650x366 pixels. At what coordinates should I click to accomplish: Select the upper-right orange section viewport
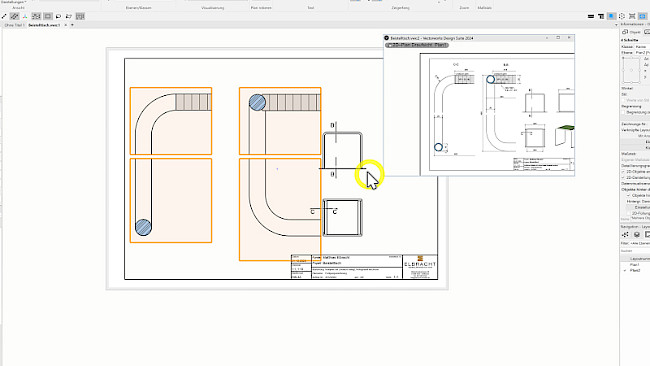[x=280, y=121]
